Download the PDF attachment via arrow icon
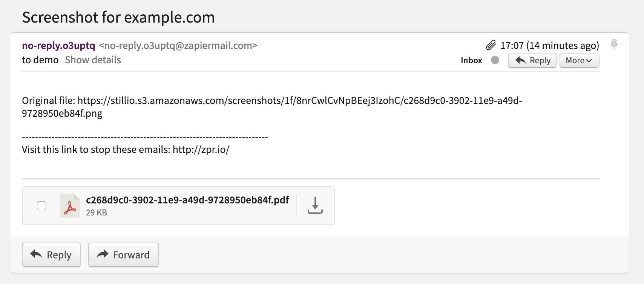This screenshot has width=644, height=284. [x=315, y=206]
